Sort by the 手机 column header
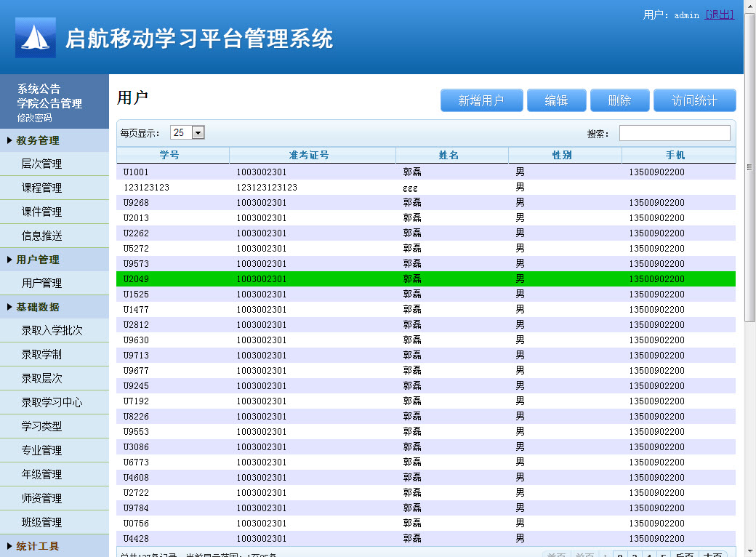Viewport: 756px width, 557px height. click(x=675, y=155)
